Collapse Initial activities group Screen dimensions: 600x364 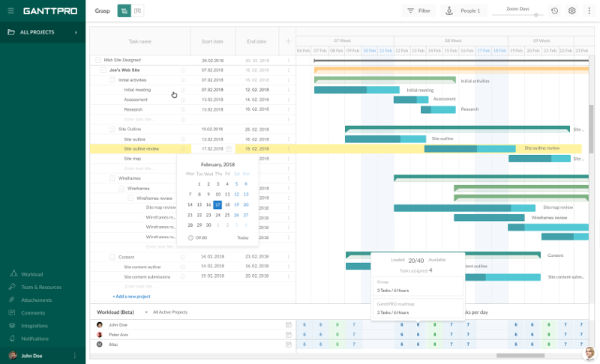112,80
